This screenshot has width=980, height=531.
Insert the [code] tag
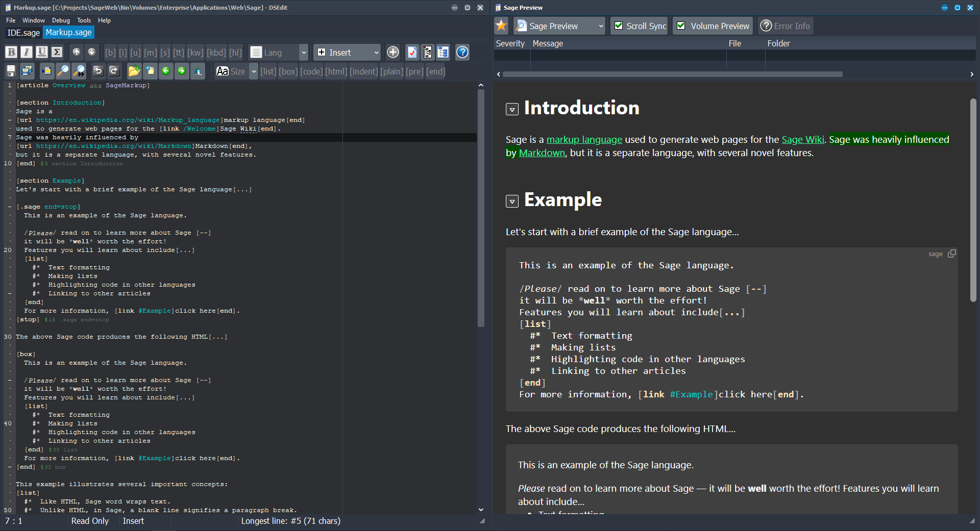click(x=311, y=71)
